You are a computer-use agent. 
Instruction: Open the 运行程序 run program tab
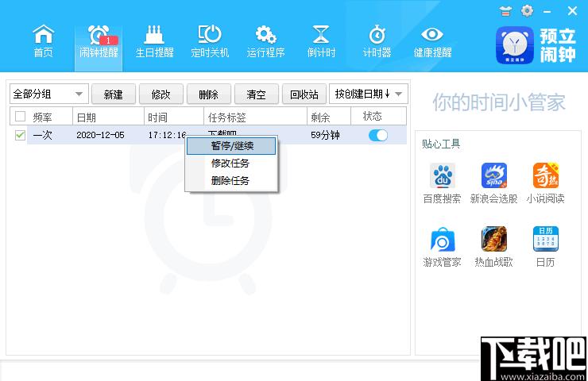tap(266, 41)
